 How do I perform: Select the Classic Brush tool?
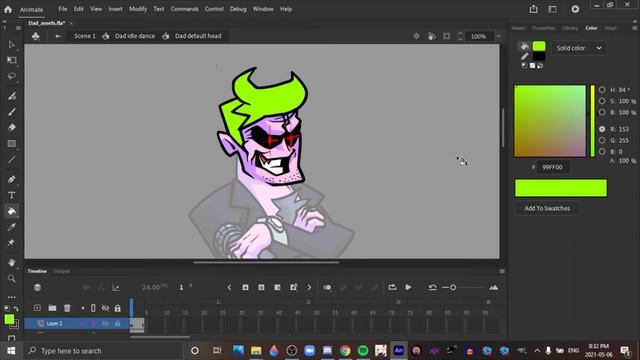[12, 112]
